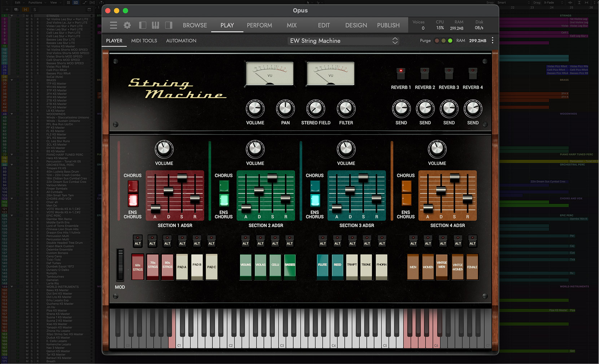Select the PAD B preset key

point(197,267)
